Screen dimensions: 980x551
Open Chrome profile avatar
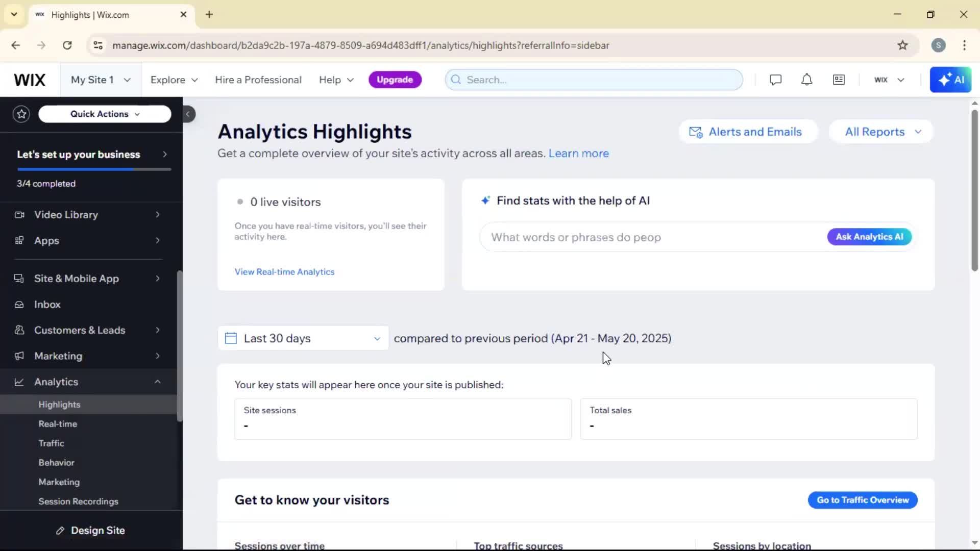coord(938,45)
